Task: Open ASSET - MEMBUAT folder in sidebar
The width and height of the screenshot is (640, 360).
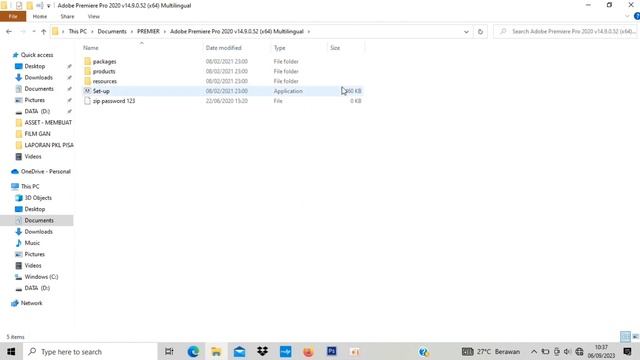Action: point(48,122)
